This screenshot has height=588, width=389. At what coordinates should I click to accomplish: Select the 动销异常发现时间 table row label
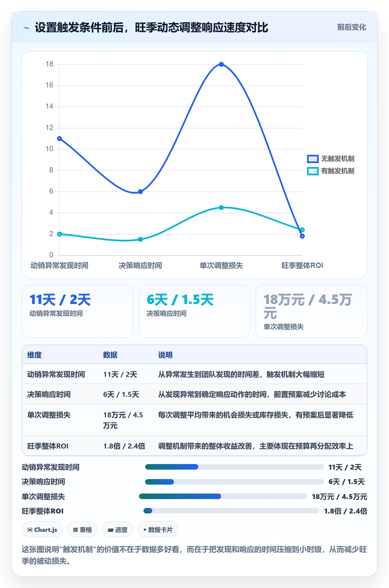(x=56, y=374)
